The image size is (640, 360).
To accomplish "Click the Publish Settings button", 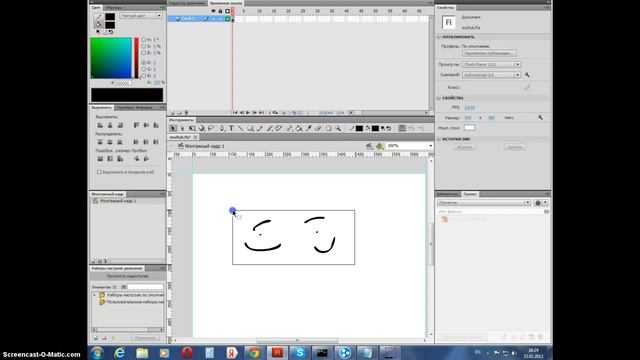I will (x=489, y=53).
